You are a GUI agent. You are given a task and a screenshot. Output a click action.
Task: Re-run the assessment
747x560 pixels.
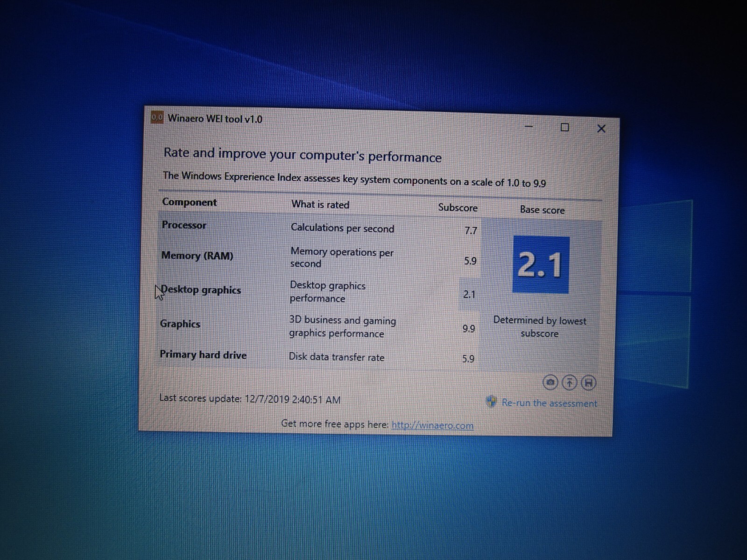click(549, 403)
